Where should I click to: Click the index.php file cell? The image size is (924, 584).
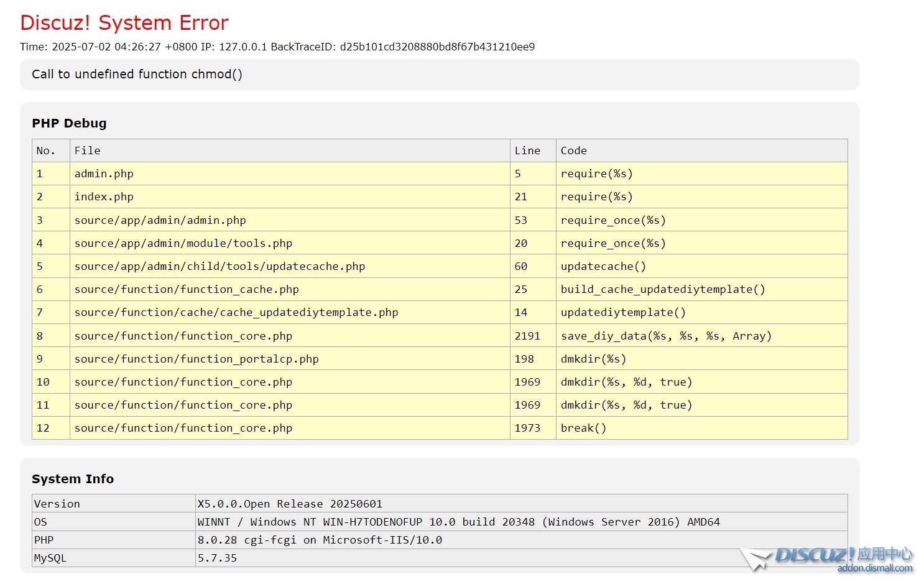[290, 197]
